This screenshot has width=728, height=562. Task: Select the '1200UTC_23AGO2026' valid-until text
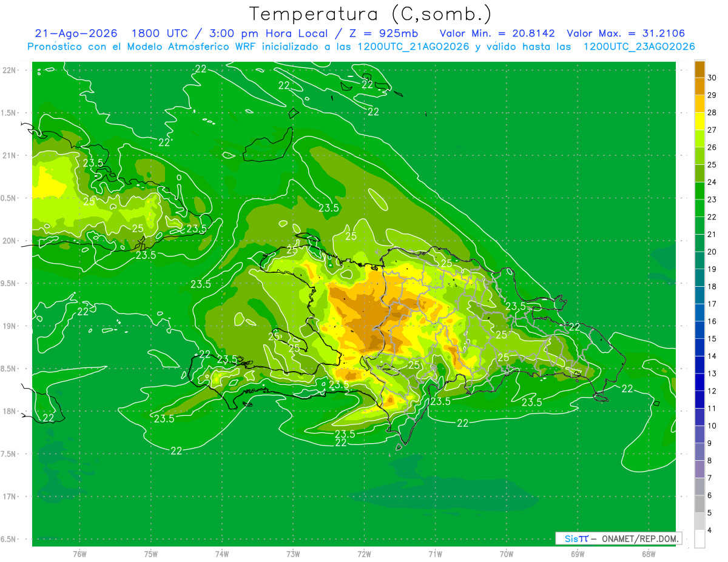click(x=639, y=46)
